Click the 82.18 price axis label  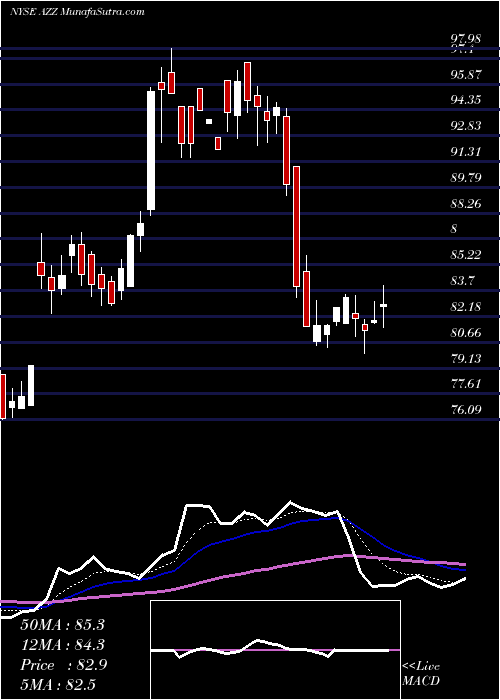click(x=466, y=307)
